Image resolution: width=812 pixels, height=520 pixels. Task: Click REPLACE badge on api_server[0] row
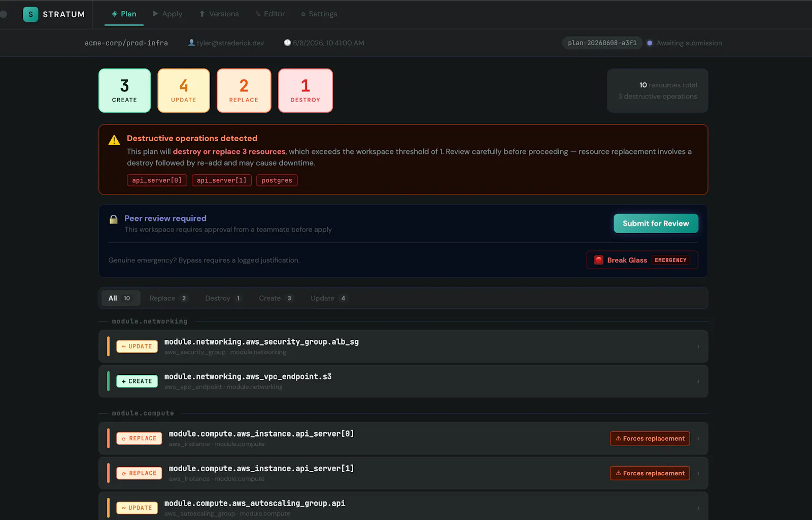tap(140, 438)
